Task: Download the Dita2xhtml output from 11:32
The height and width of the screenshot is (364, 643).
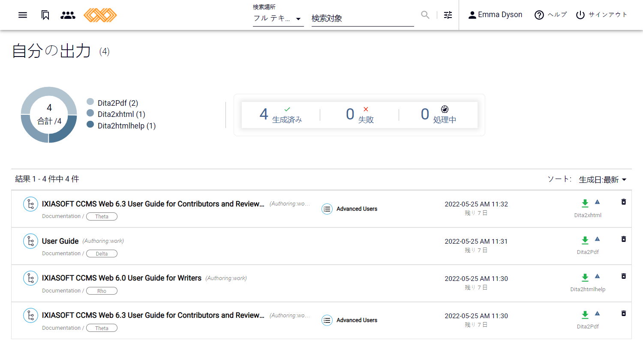Action: (585, 203)
